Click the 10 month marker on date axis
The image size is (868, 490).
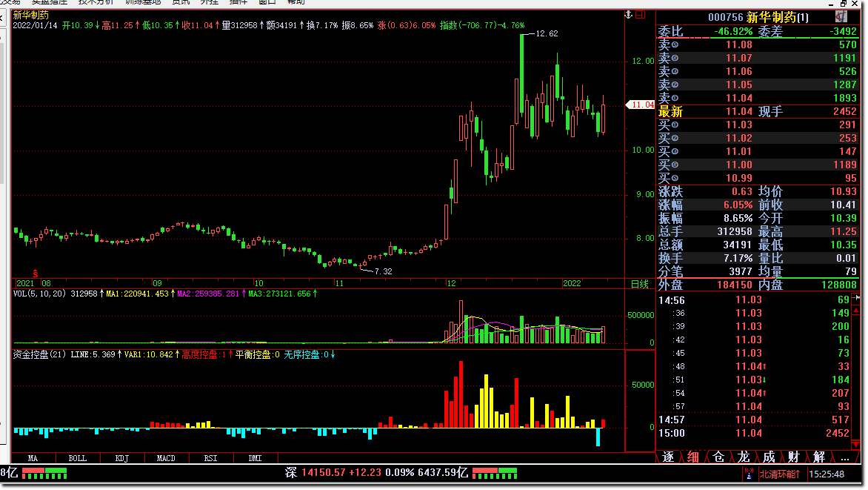click(x=258, y=283)
